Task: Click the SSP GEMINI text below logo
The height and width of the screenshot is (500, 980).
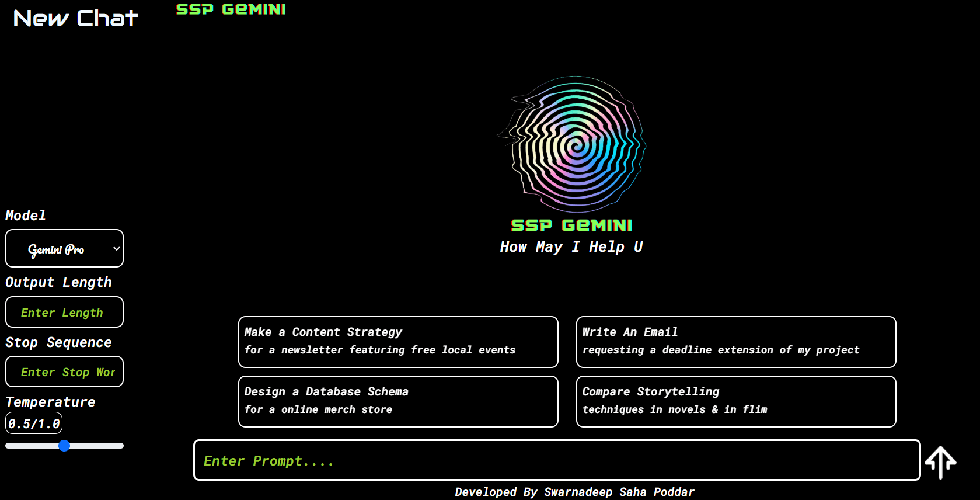Action: click(571, 225)
